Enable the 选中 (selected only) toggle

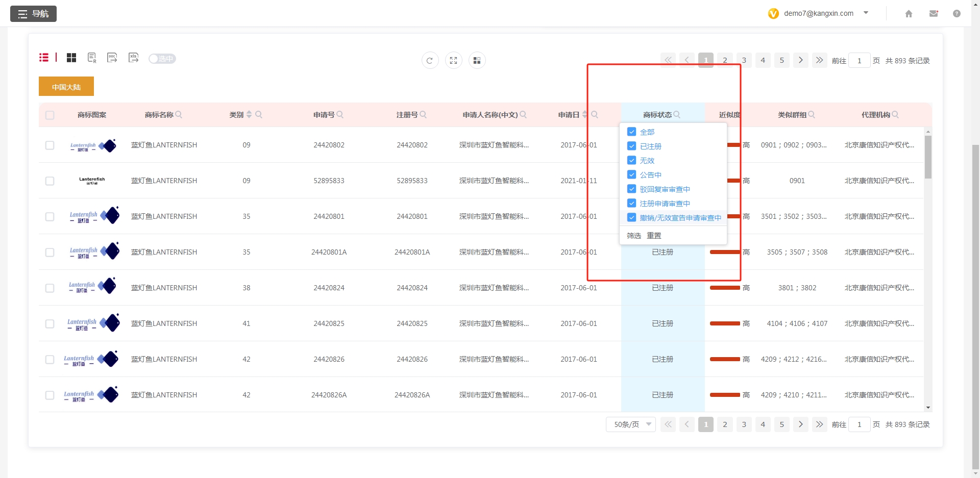tap(162, 59)
